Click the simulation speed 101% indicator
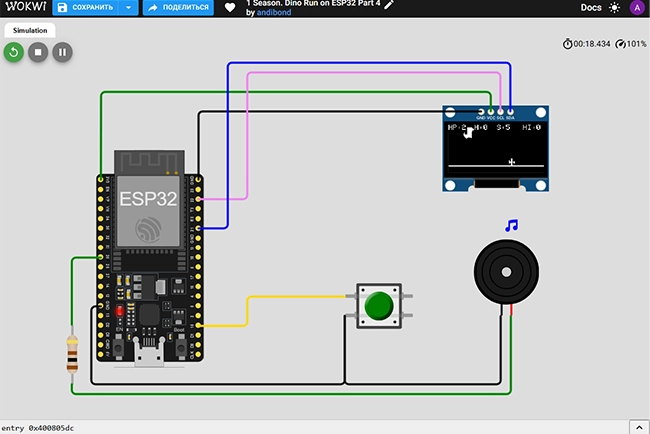The width and height of the screenshot is (650, 434). tap(631, 44)
